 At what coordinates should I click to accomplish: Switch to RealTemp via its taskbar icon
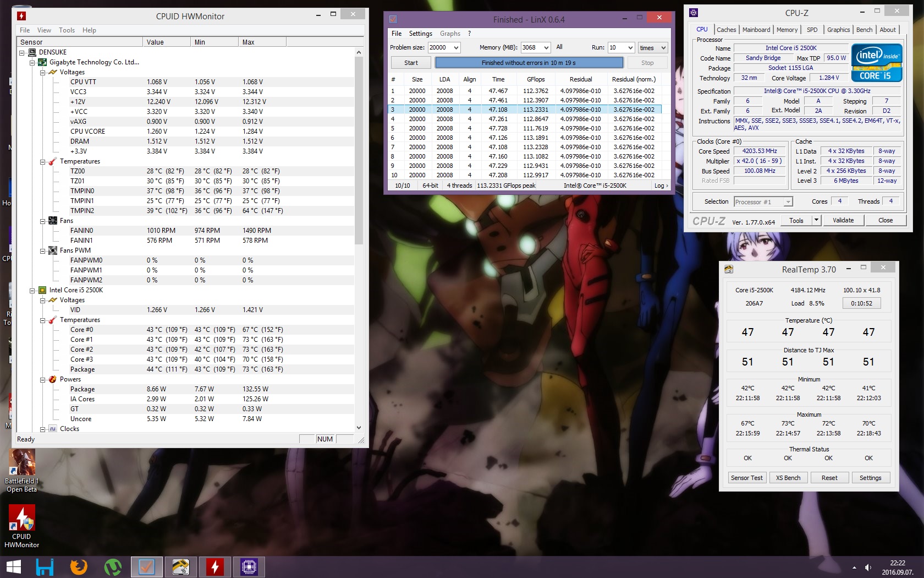tap(181, 567)
